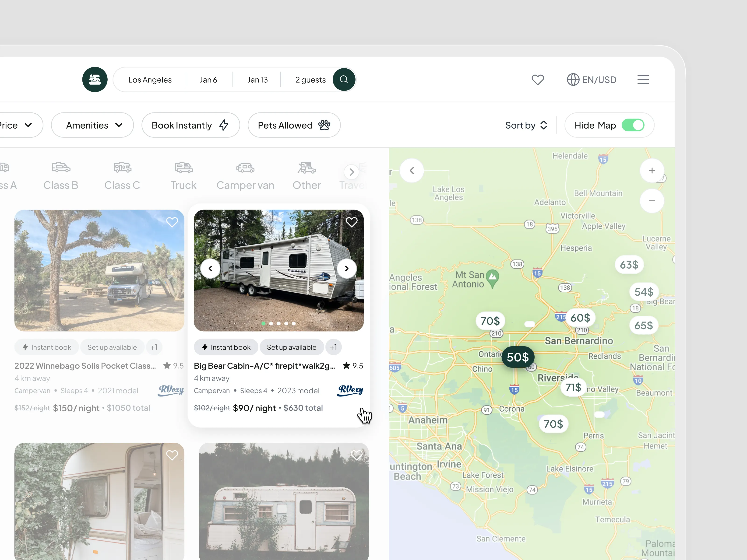Click the 70$ marker near Perris
The width and height of the screenshot is (747, 560).
[x=553, y=424]
